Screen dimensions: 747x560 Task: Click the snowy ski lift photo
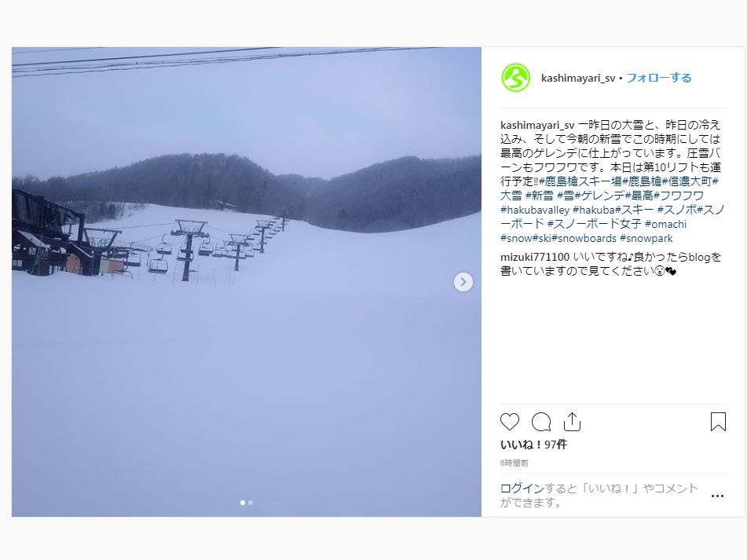247,282
